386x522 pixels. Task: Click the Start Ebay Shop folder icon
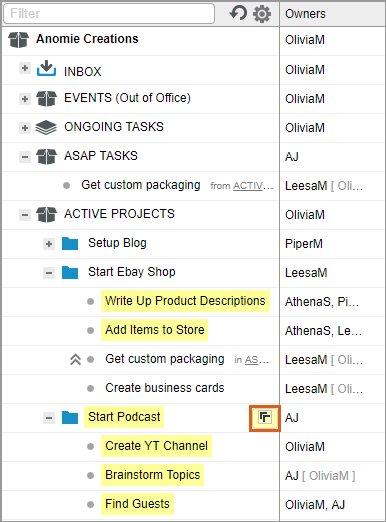click(x=70, y=272)
